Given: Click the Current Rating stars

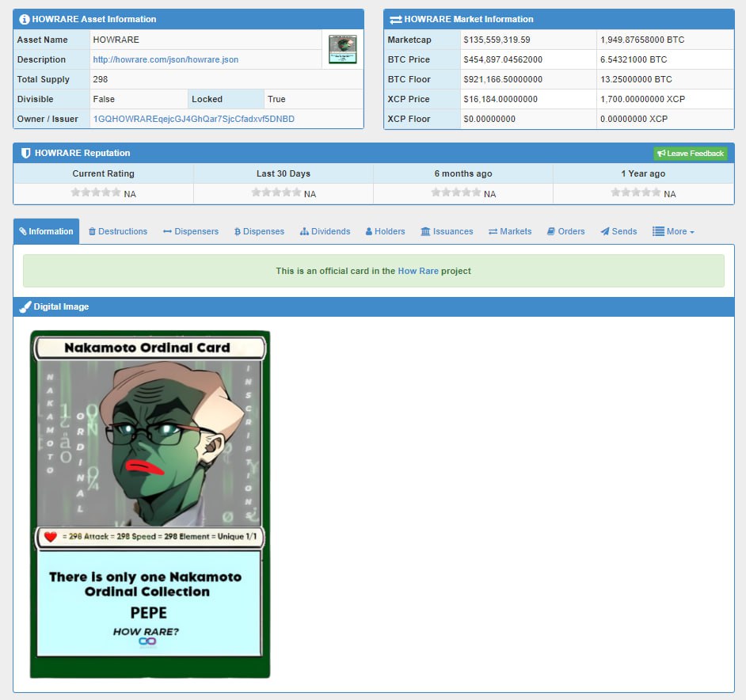Looking at the screenshot, I should [96, 192].
